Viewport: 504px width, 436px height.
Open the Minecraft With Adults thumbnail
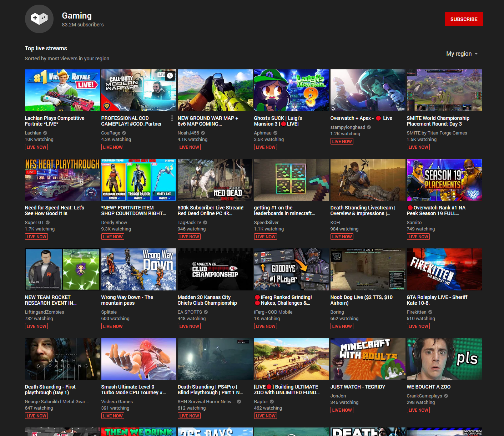(368, 359)
